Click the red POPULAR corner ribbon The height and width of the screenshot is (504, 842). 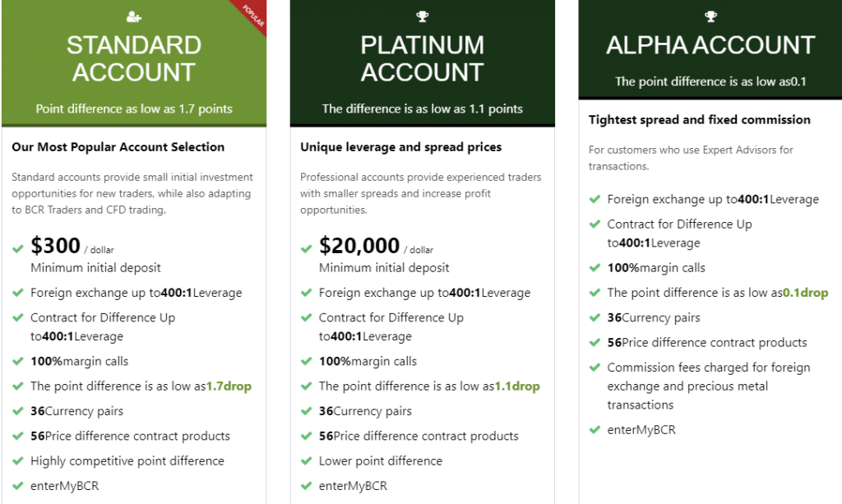pyautogui.click(x=250, y=16)
